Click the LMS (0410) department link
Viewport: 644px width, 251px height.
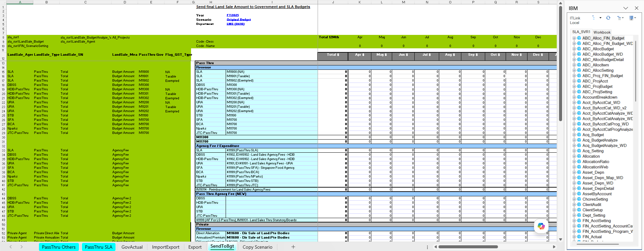[236, 24]
